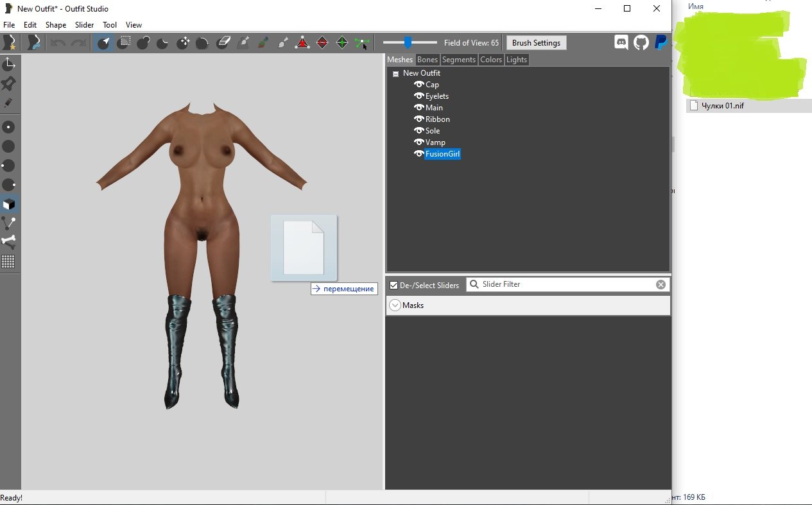Collapse the New Outfit tree node
This screenshot has height=505, width=812.
[x=395, y=74]
